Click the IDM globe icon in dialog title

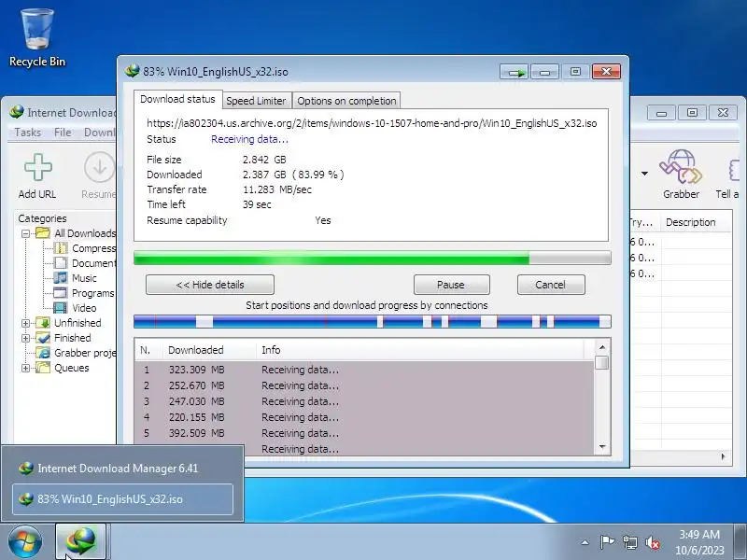(x=132, y=71)
